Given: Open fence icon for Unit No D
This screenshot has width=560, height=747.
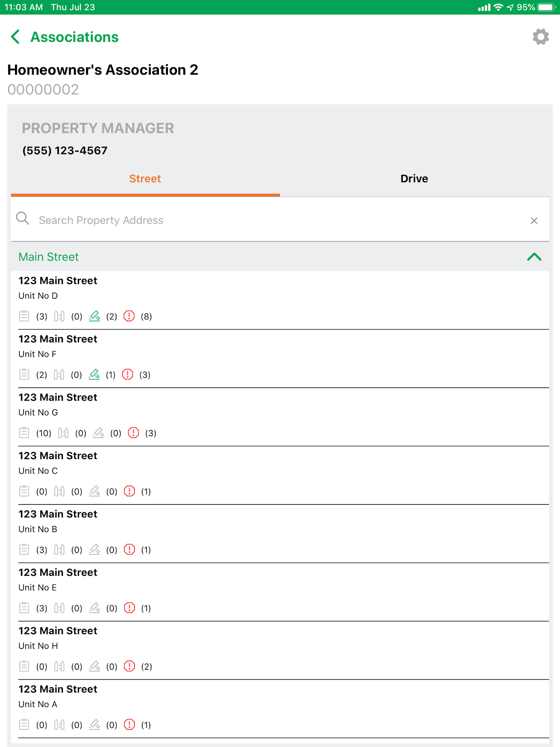Looking at the screenshot, I should 59,316.
